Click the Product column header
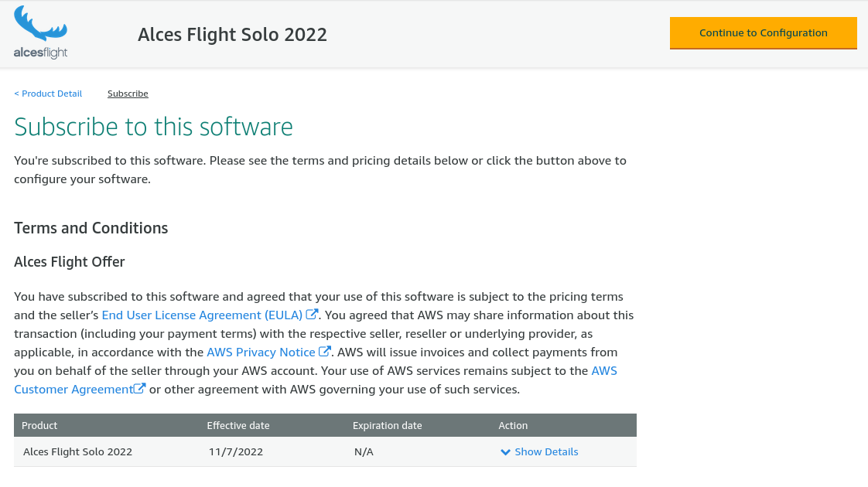 [39, 424]
